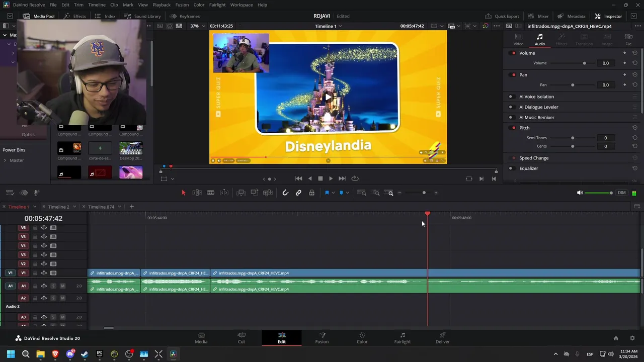Click Custom Zoom icon

388,193
